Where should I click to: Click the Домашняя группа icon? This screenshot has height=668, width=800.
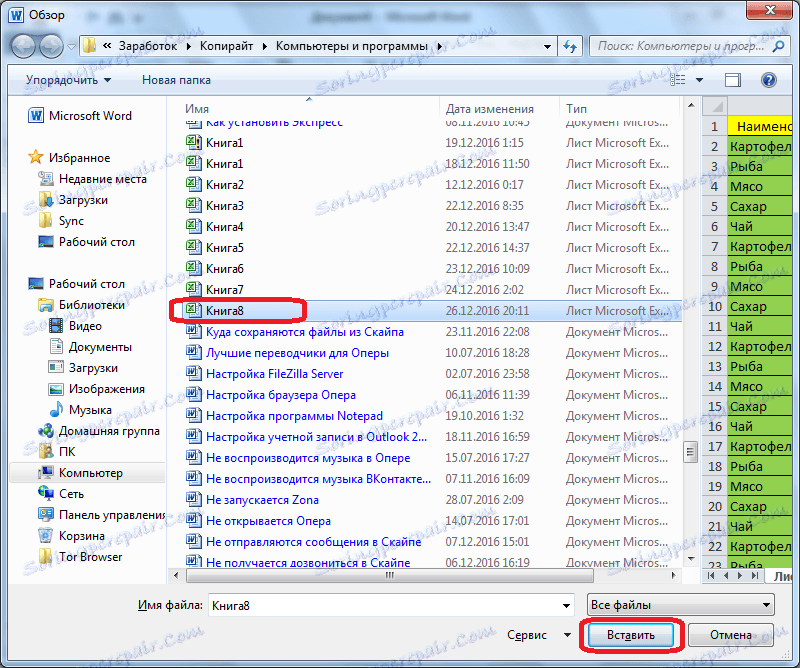(45, 431)
